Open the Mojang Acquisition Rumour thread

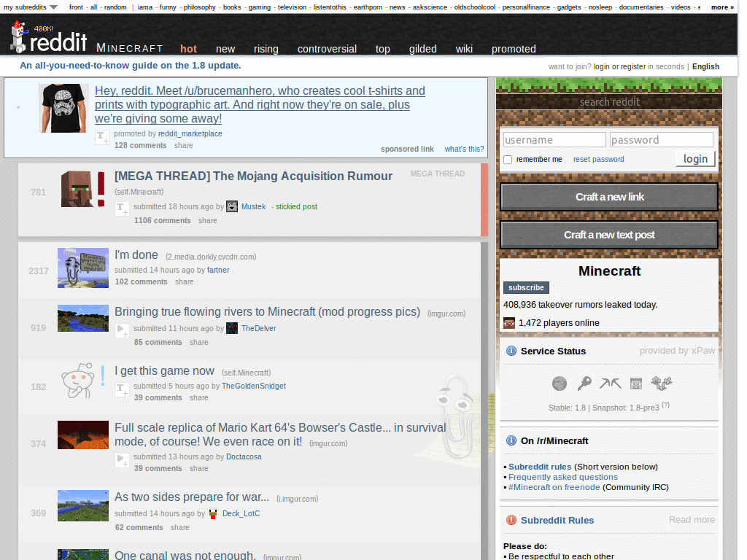tap(253, 176)
